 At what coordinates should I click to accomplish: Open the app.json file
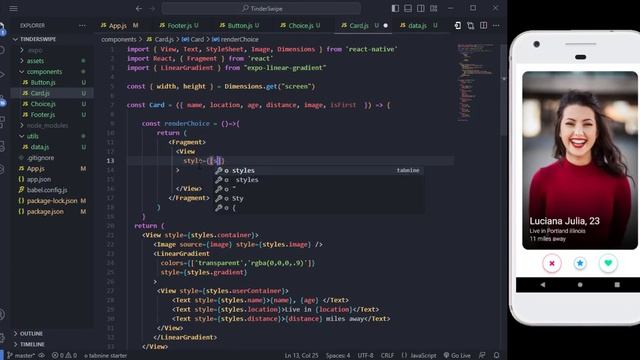[39, 179]
